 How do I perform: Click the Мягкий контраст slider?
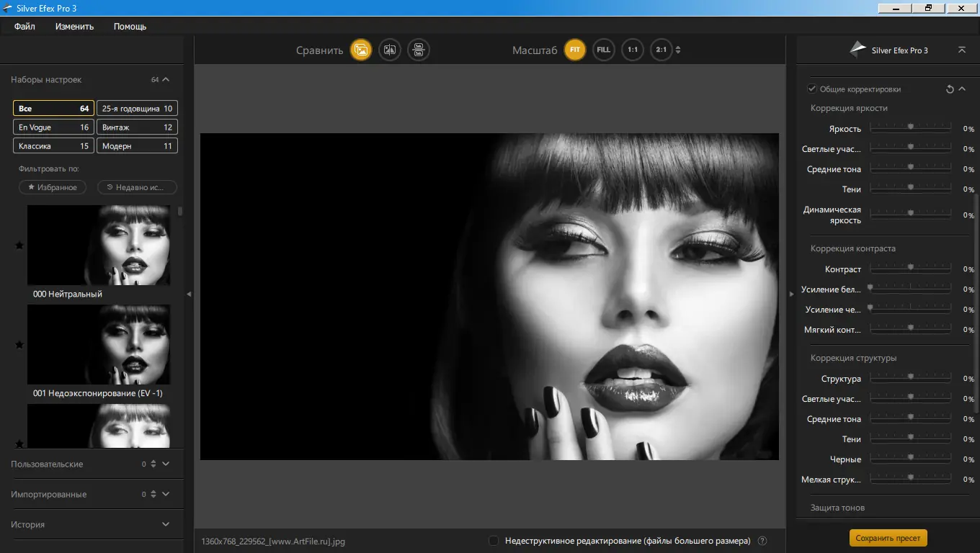[910, 330]
